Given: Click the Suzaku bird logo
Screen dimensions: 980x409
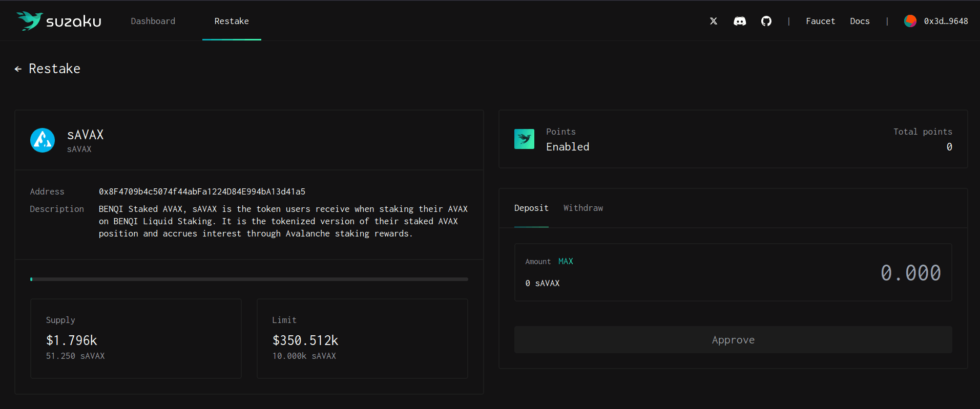Looking at the screenshot, I should [x=29, y=20].
